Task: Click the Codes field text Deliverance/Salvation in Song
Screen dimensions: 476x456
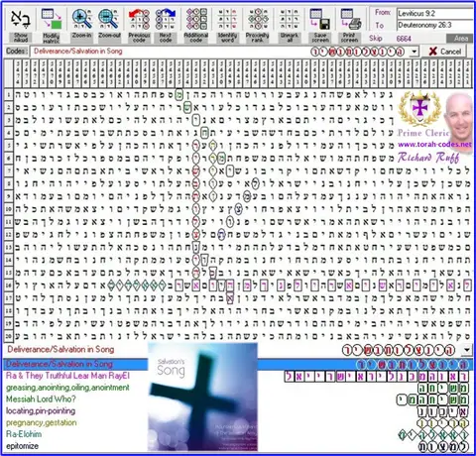Action: click(x=78, y=52)
